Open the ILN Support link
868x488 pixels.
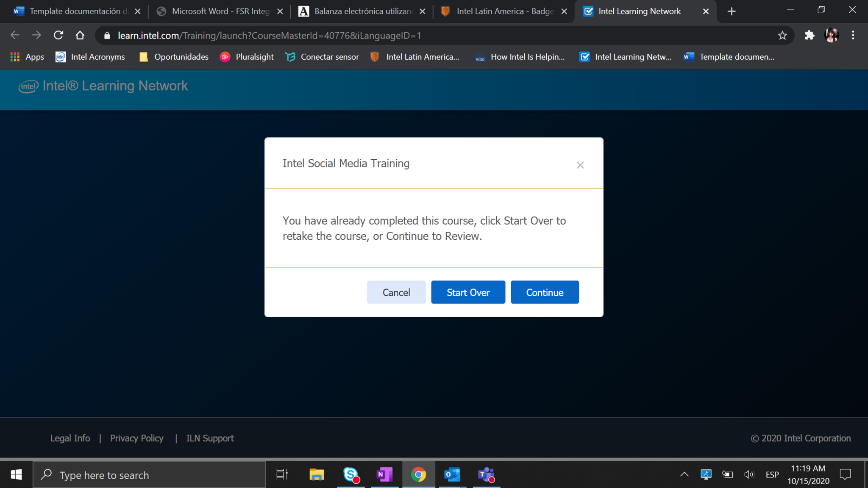click(x=210, y=438)
